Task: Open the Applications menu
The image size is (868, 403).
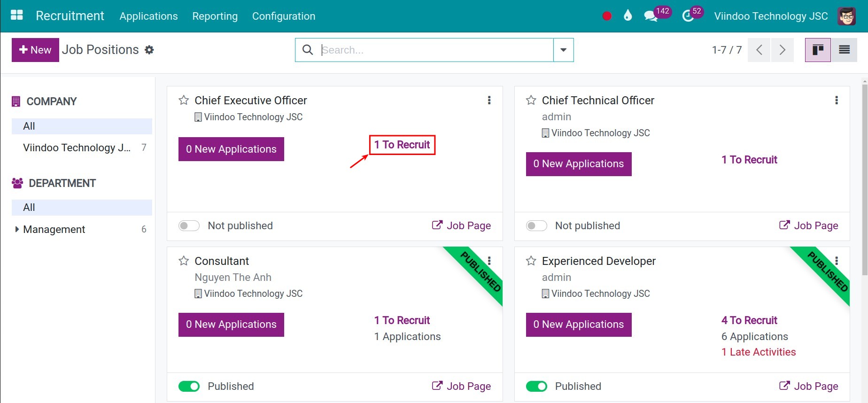Action: pos(148,16)
